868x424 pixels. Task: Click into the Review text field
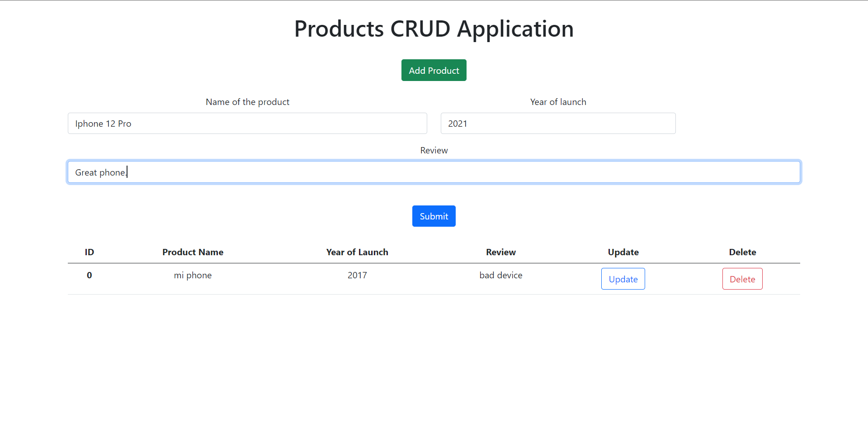pyautogui.click(x=434, y=172)
